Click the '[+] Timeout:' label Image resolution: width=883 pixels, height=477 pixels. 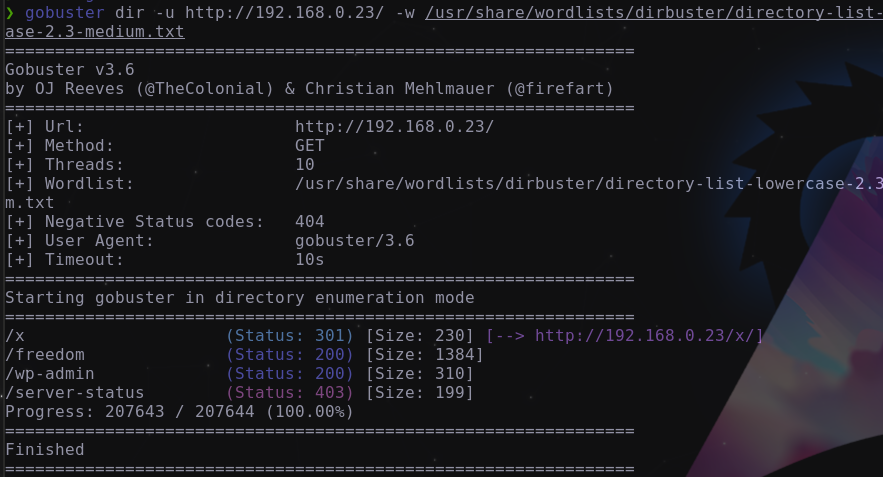point(65,260)
